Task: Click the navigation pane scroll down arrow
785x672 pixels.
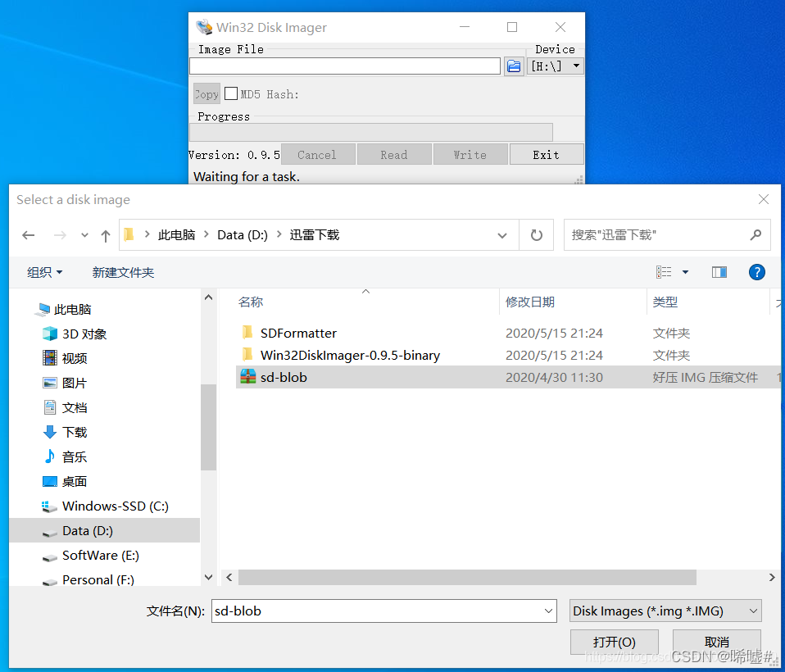Action: (208, 578)
